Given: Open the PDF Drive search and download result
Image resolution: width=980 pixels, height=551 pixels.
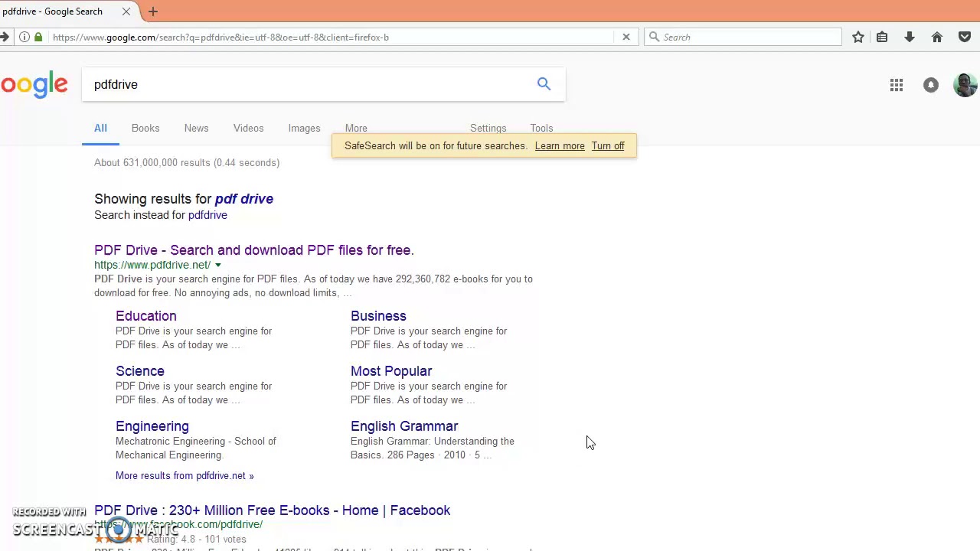Looking at the screenshot, I should tap(254, 250).
